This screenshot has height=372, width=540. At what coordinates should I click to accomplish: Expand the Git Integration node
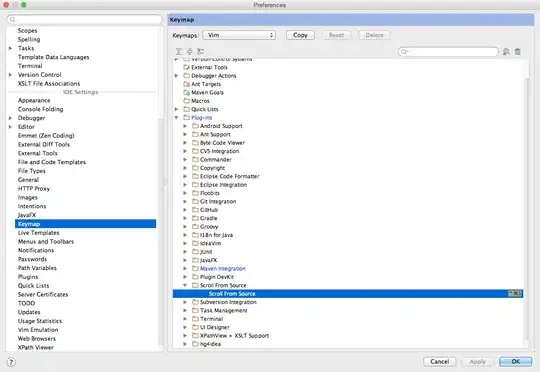[x=185, y=202]
